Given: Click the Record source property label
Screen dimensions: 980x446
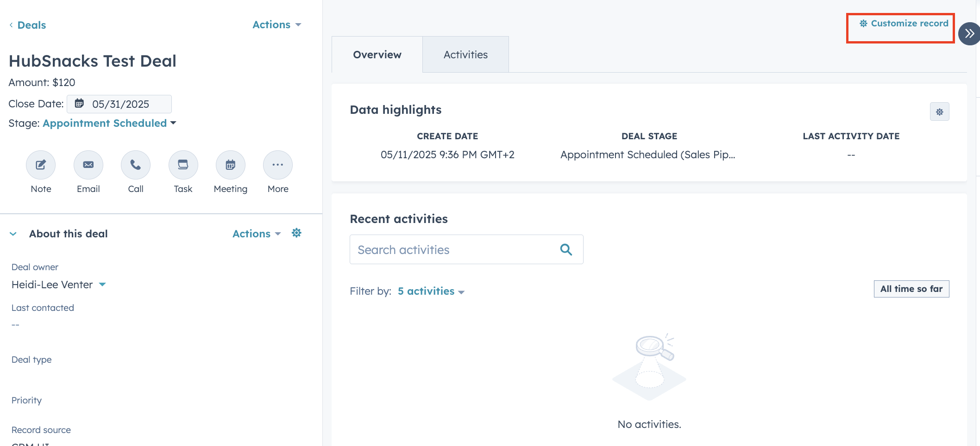Looking at the screenshot, I should pos(41,430).
